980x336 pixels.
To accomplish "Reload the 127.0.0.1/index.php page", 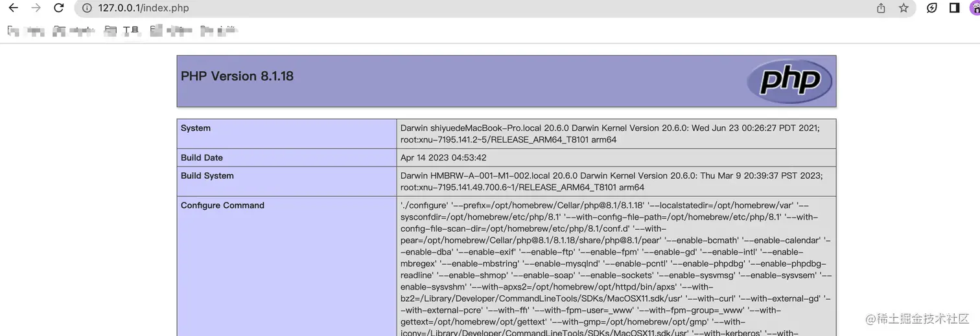I will coord(59,8).
